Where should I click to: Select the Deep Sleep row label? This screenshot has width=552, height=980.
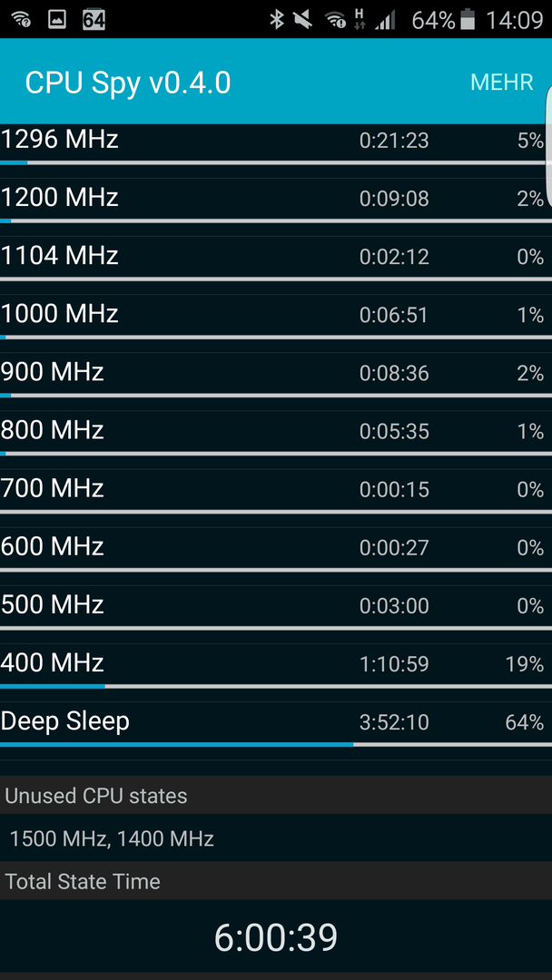coord(65,721)
